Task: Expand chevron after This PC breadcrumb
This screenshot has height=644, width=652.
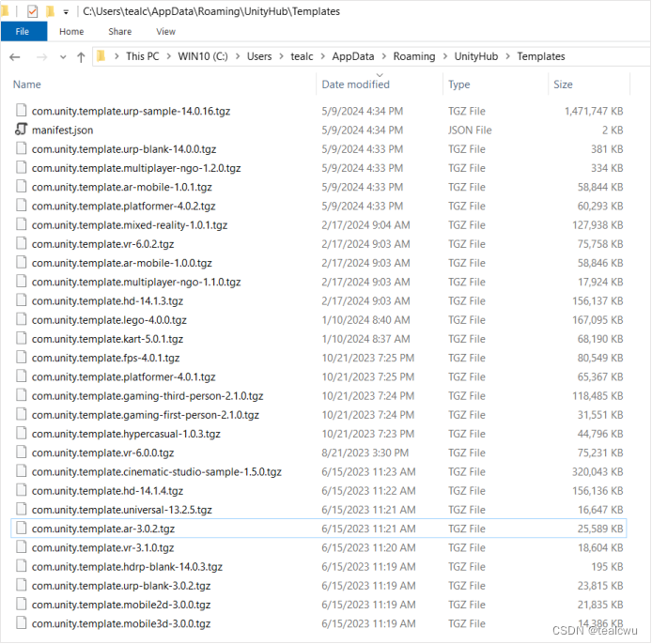Action: click(169, 56)
